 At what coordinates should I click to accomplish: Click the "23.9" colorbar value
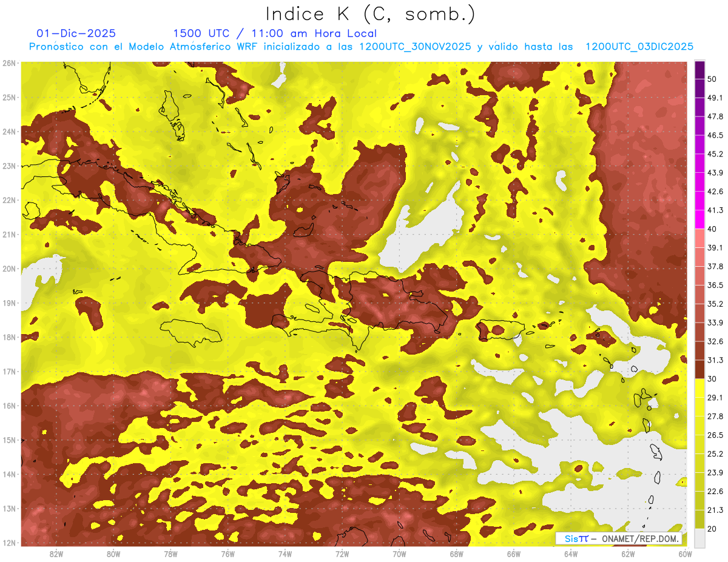[715, 473]
